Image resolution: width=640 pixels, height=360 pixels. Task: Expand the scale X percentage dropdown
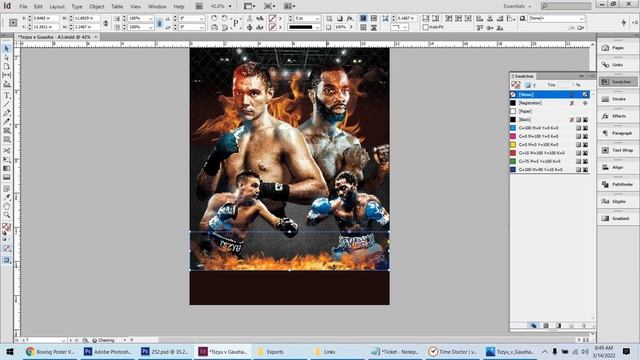click(x=151, y=18)
